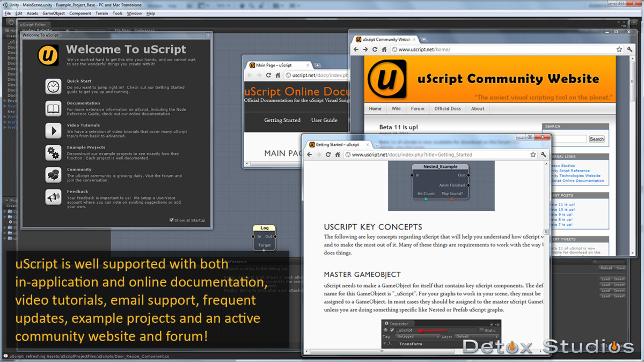Open the Edit menu in Unity
The image size is (644, 362).
point(19,13)
